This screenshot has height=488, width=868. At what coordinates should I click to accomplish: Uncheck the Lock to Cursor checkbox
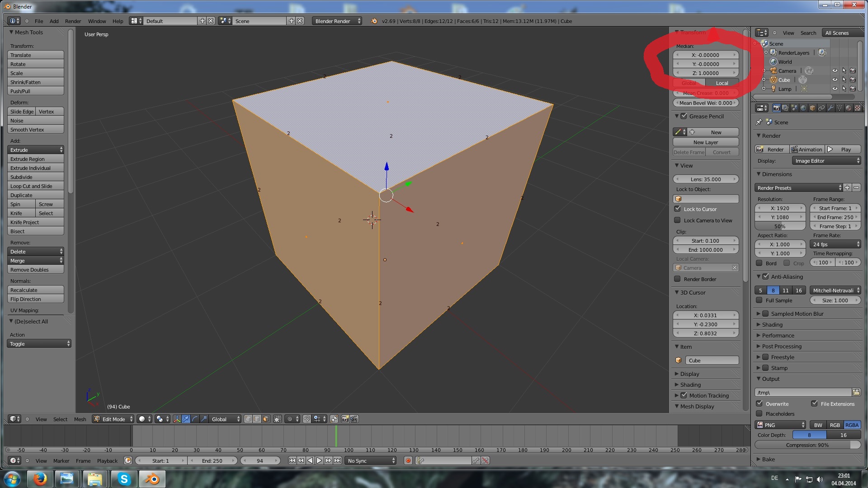click(x=677, y=209)
